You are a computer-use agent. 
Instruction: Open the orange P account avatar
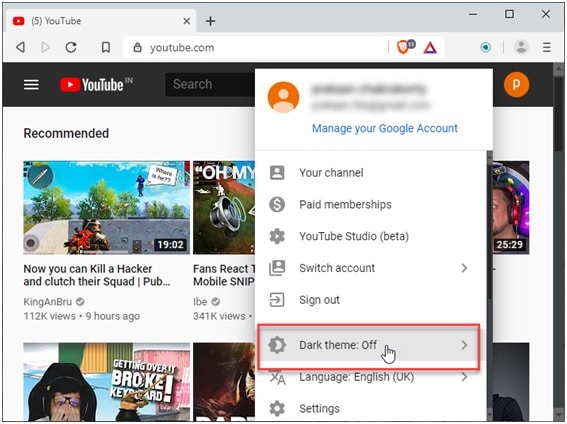516,85
